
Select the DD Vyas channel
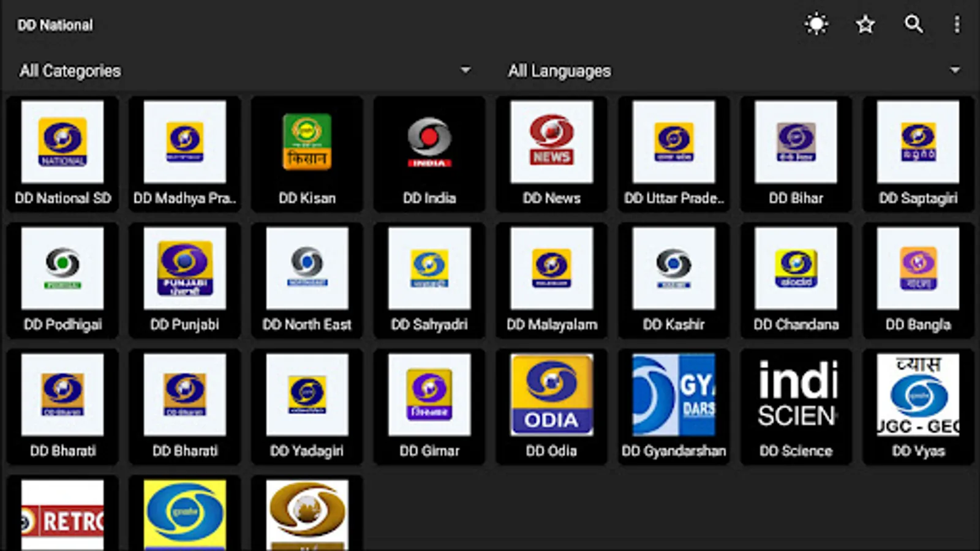[918, 407]
